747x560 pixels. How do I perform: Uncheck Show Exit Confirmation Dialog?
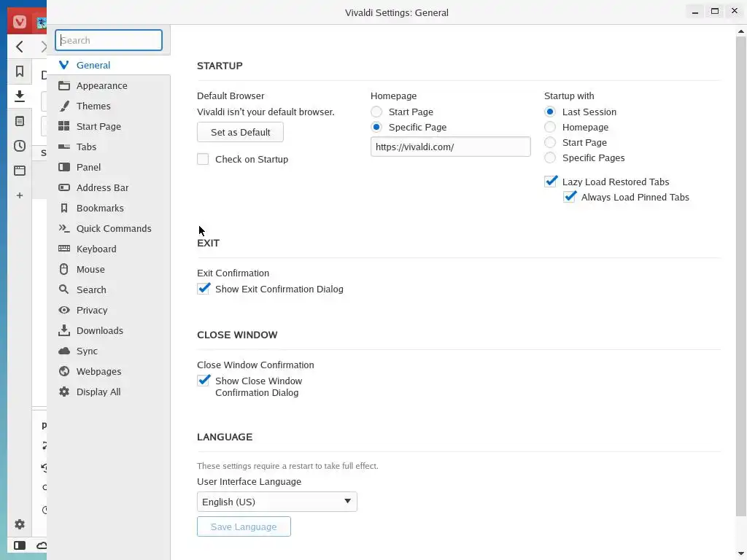(204, 289)
